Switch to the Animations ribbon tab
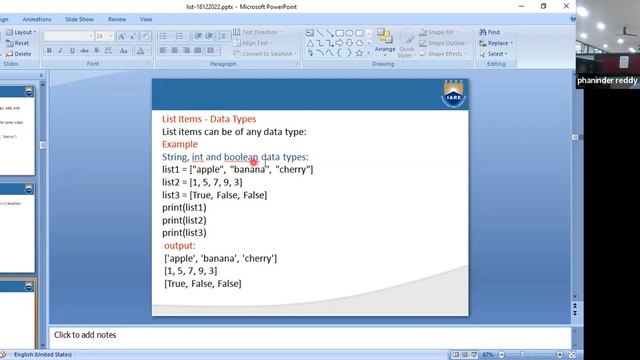Image resolution: width=640 pixels, height=360 pixels. coord(37,19)
